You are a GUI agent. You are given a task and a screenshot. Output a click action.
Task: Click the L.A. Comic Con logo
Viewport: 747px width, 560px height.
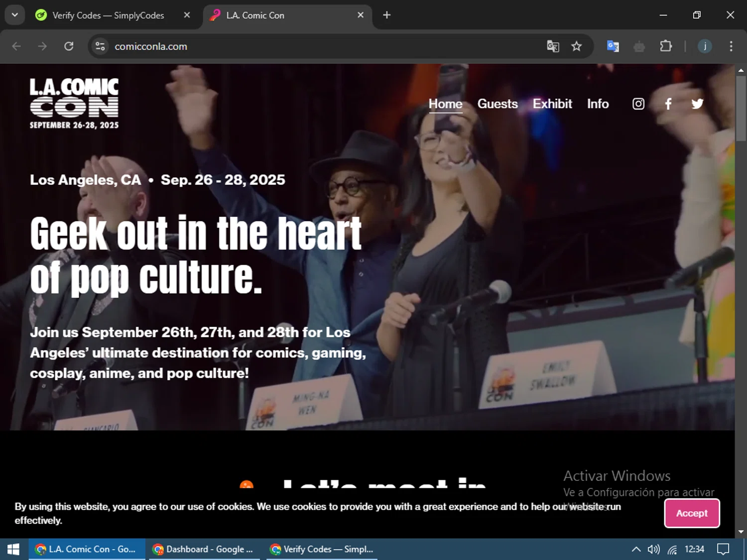point(74,104)
